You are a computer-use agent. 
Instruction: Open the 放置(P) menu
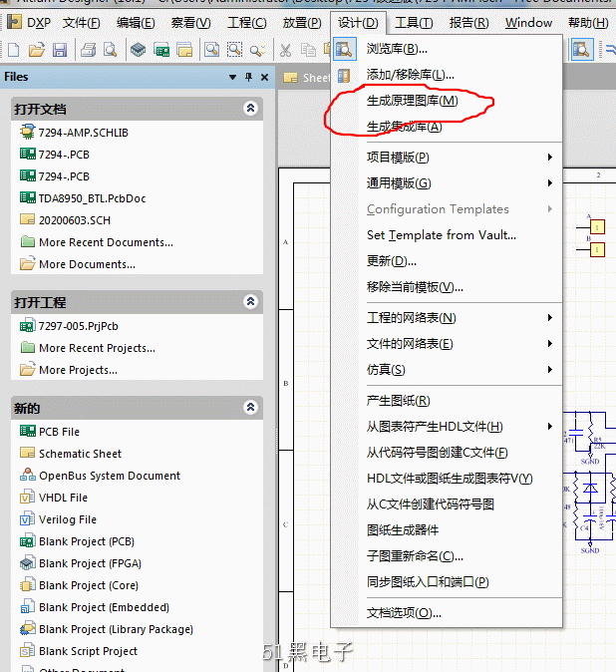(302, 23)
